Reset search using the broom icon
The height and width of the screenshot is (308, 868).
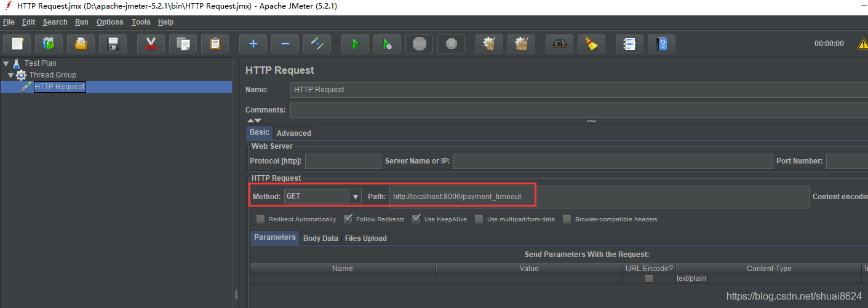coord(591,44)
